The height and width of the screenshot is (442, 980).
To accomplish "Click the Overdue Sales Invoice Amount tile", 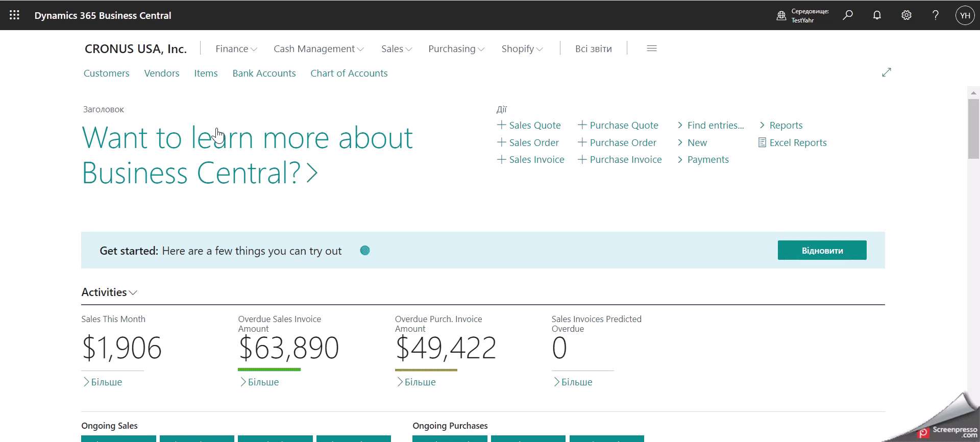I will (288, 348).
